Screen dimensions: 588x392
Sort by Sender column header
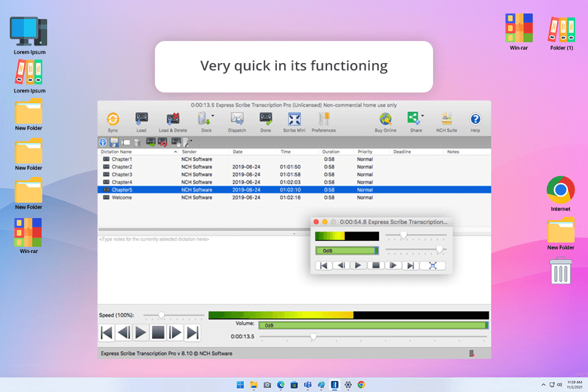coord(189,152)
